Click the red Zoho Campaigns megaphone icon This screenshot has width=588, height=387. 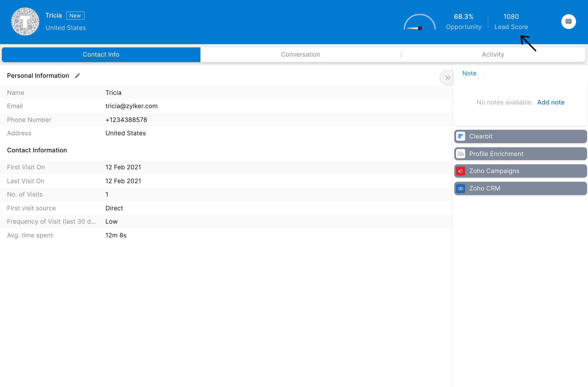coord(460,171)
